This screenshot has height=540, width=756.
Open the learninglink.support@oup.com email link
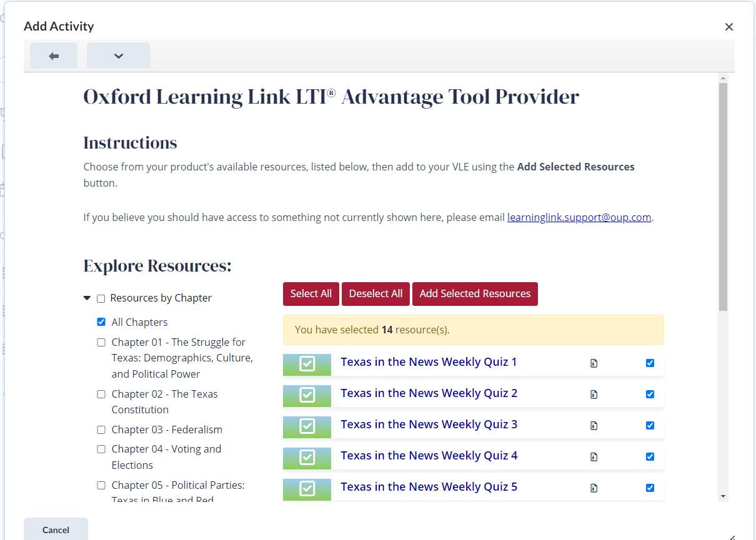point(579,217)
